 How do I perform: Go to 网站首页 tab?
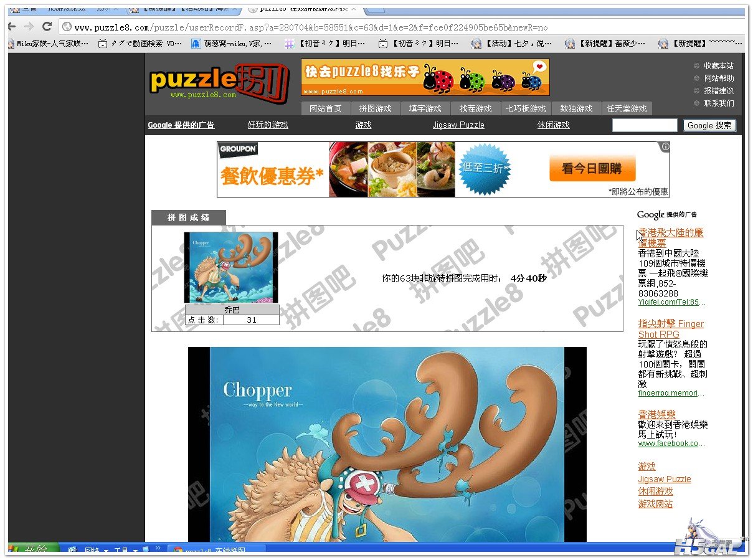[x=325, y=108]
